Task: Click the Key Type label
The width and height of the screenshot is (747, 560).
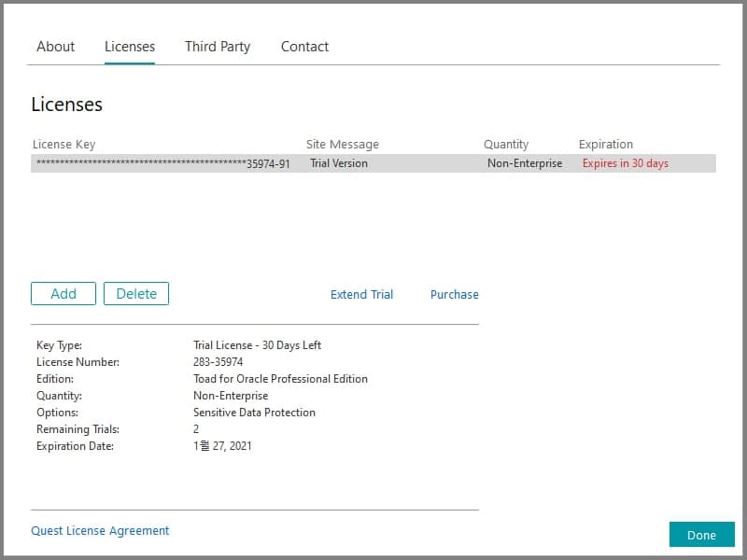Action: 59,345
